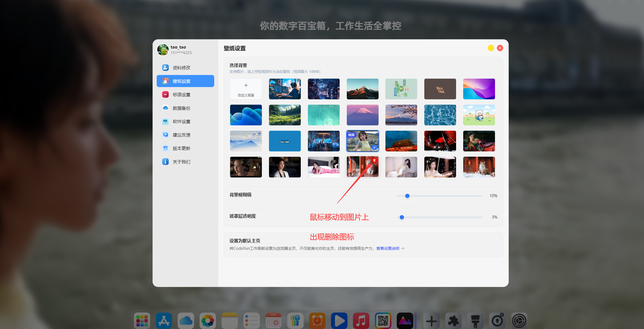Screen dimensions: 644x329
Task: Open the App Store dock icon
Action: [x=164, y=321]
